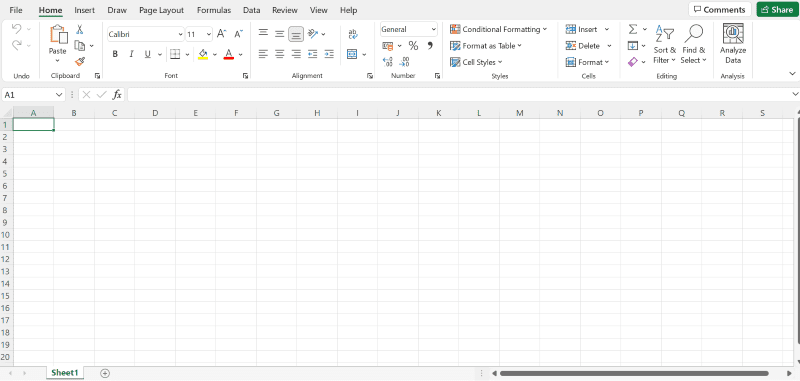Click the Undo icon
The height and width of the screenshot is (381, 800).
(x=16, y=29)
